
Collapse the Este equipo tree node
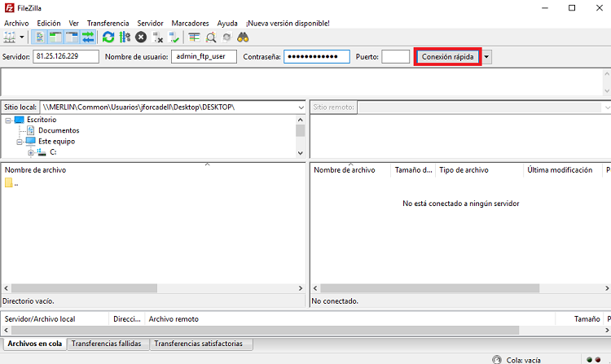(x=19, y=142)
